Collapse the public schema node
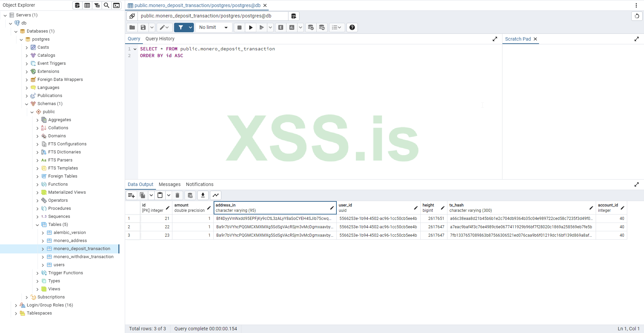644x333 pixels. (x=32, y=112)
